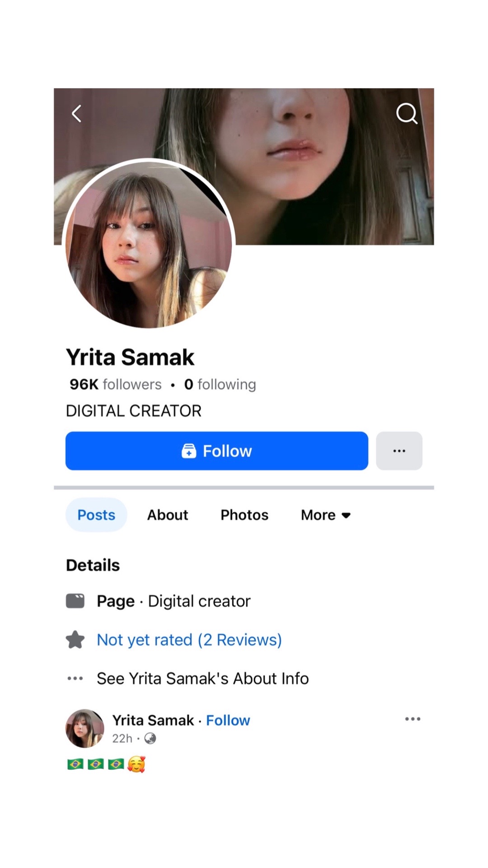488x868 pixels.
Task: Click the blue Follow button
Action: coord(217,451)
